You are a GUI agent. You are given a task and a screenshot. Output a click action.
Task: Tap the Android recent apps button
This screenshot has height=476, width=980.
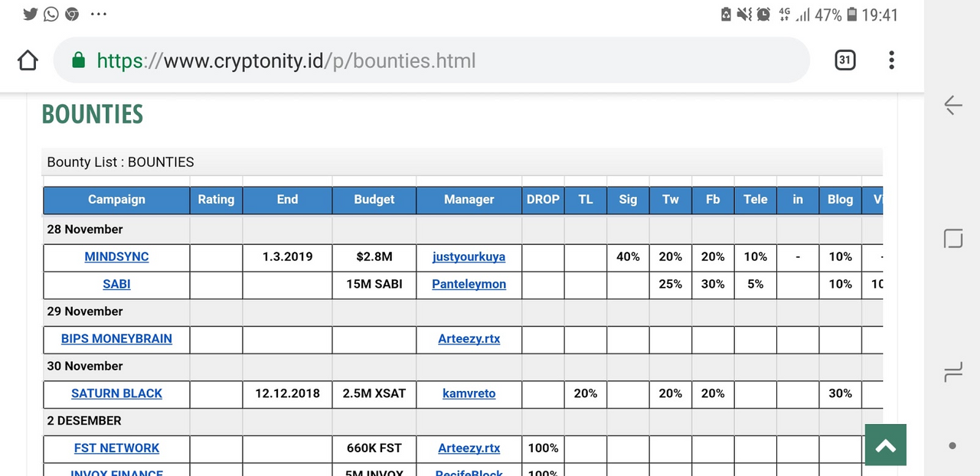click(x=952, y=373)
